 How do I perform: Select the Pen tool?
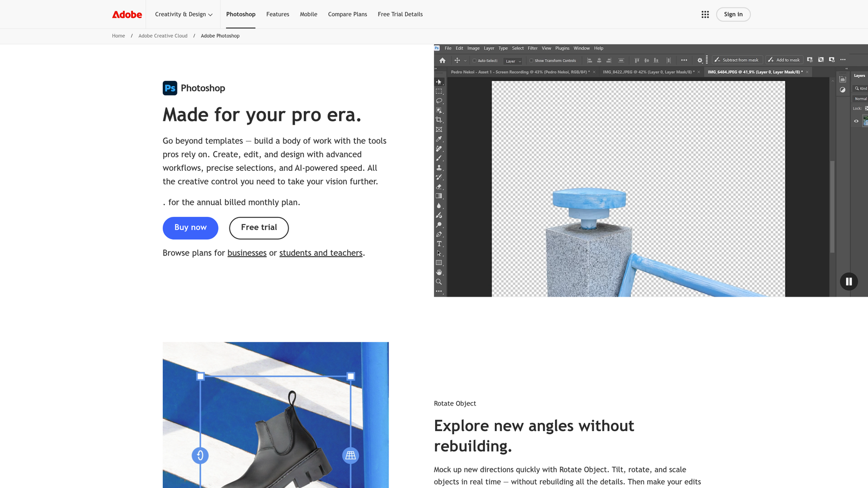tap(439, 234)
